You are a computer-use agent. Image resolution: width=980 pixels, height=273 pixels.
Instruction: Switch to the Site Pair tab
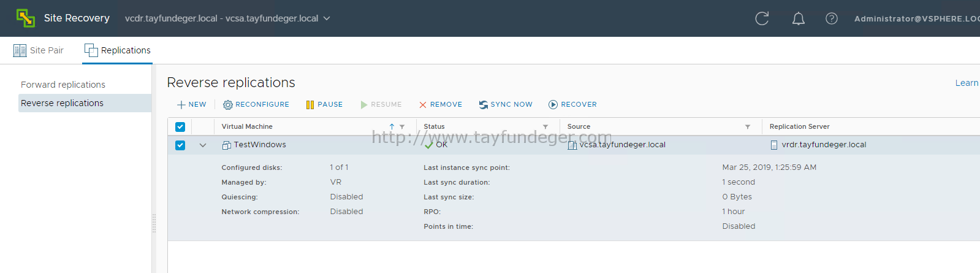[x=39, y=50]
